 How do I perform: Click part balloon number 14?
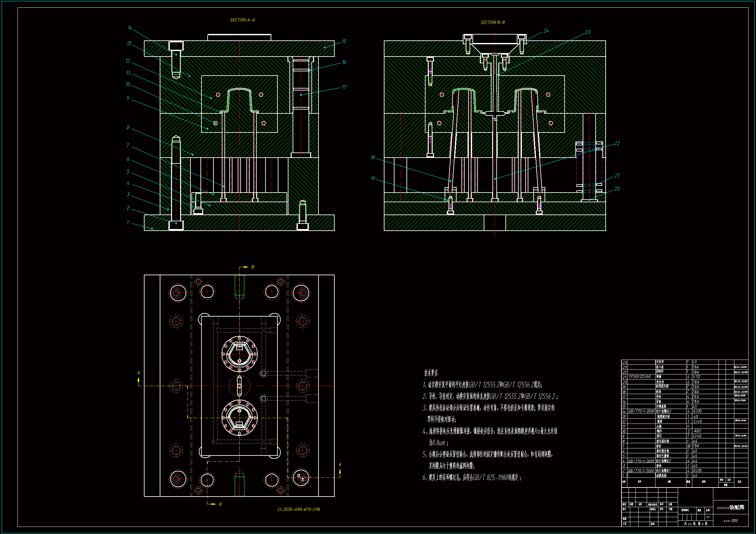click(130, 28)
